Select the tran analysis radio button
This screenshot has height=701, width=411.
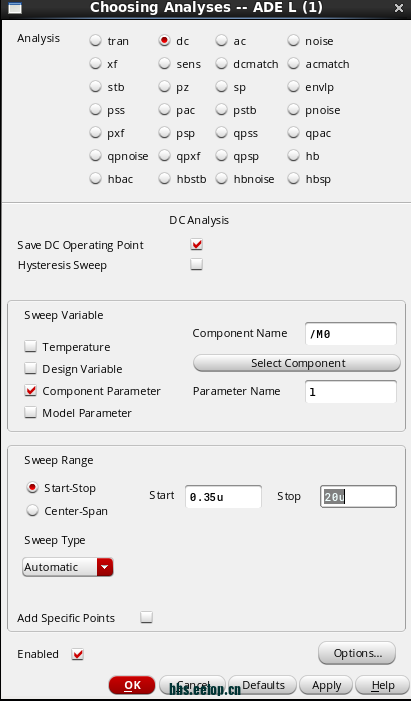95,41
